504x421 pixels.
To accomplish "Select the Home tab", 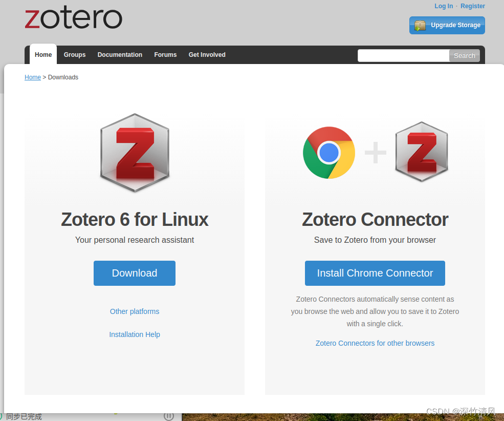I will tap(43, 54).
